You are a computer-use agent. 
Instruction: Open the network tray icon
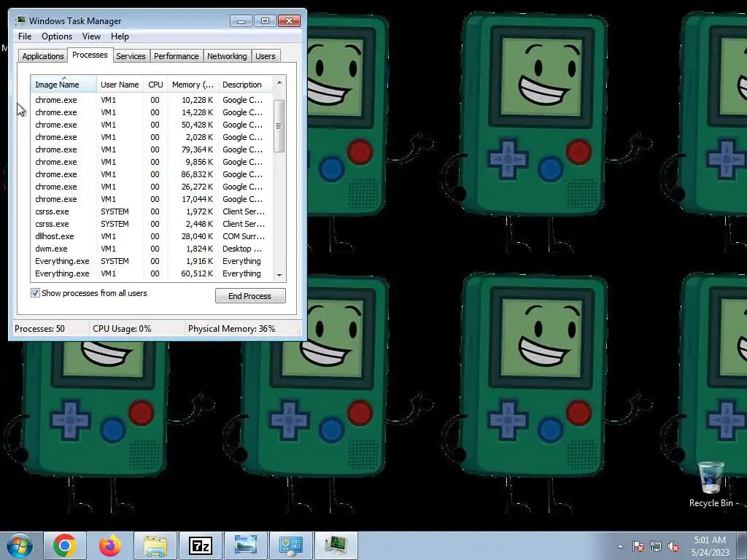pos(656,546)
